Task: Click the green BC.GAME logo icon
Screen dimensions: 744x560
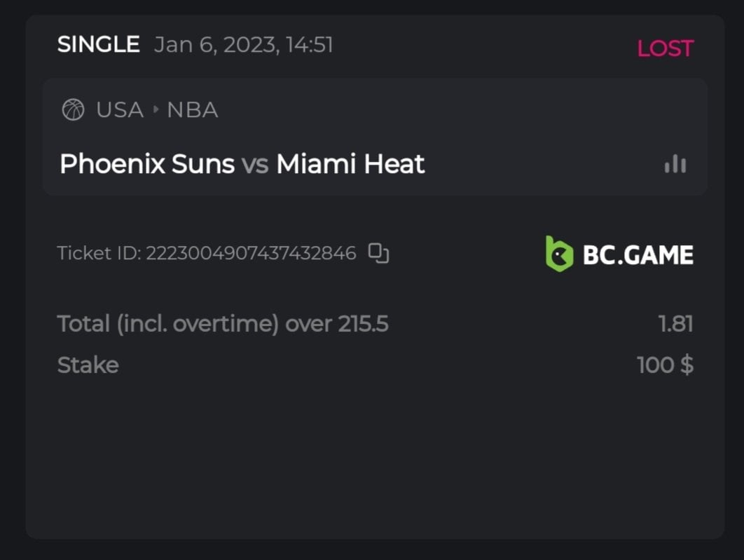Action: pyautogui.click(x=559, y=253)
